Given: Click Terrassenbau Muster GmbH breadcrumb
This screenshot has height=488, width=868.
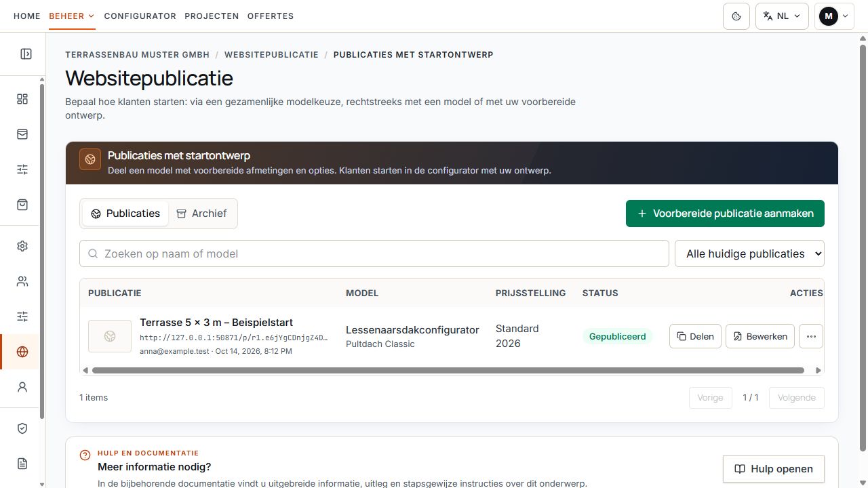Looking at the screenshot, I should (x=138, y=54).
